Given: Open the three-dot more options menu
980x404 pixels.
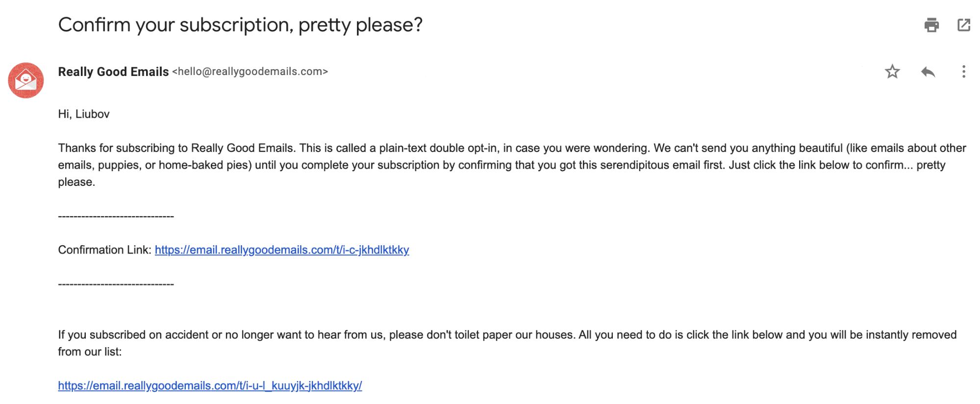Looking at the screenshot, I should pos(964,72).
